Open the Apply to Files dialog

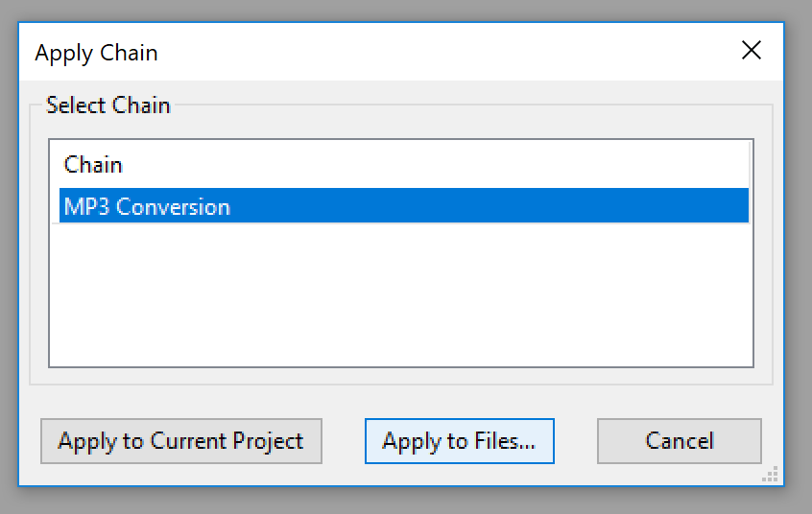coord(459,441)
